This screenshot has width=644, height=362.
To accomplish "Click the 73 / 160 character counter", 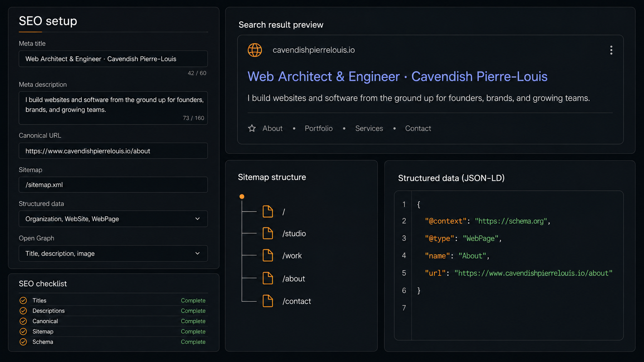I will point(193,118).
